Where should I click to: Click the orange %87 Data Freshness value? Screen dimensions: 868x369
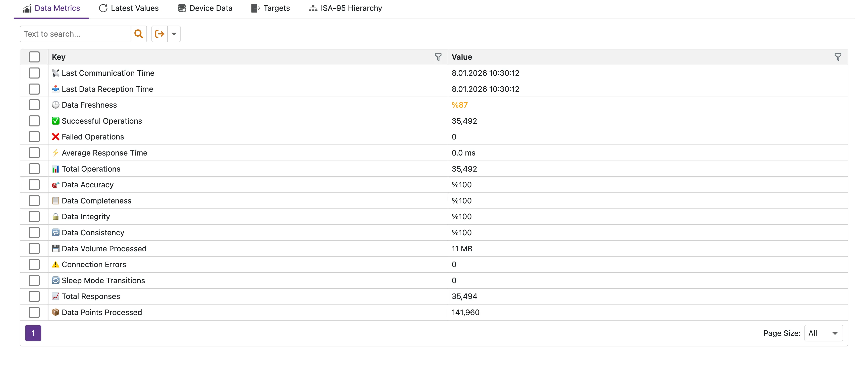pyautogui.click(x=459, y=105)
